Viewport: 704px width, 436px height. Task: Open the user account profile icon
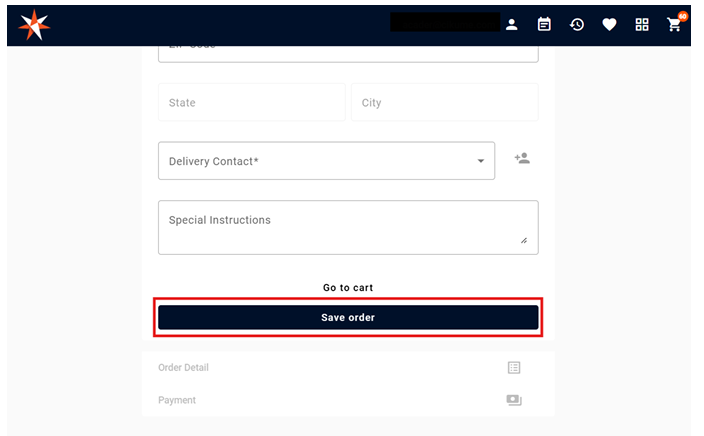[512, 24]
